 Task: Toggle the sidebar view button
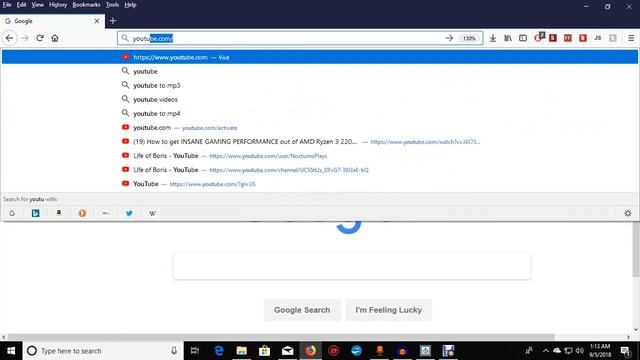point(523,38)
